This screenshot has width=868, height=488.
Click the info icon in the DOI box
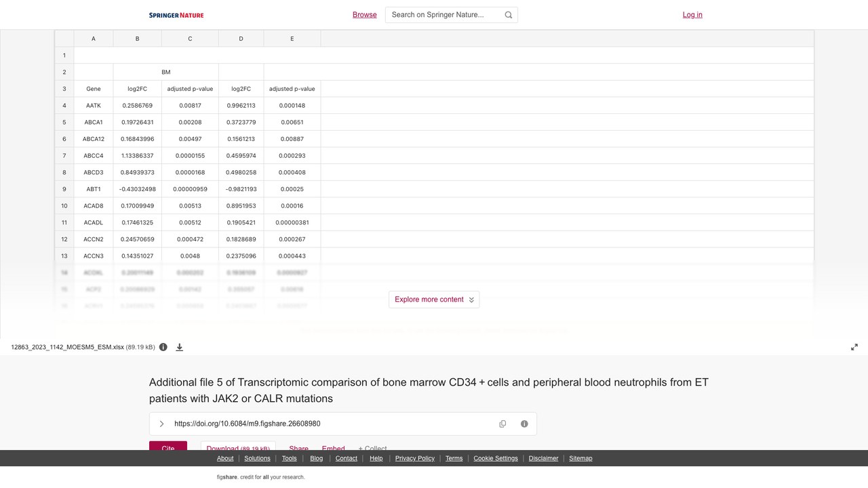524,424
